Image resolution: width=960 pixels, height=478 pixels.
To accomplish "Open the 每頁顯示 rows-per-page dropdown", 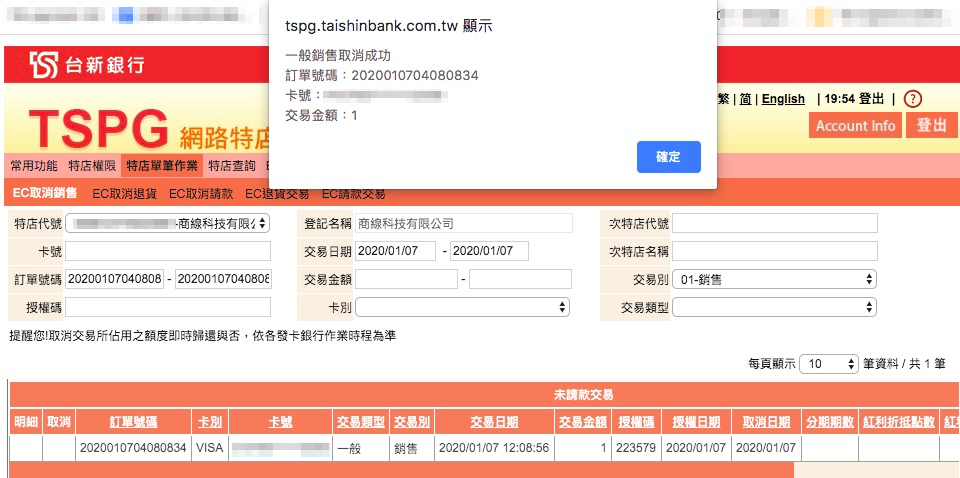I will 829,364.
